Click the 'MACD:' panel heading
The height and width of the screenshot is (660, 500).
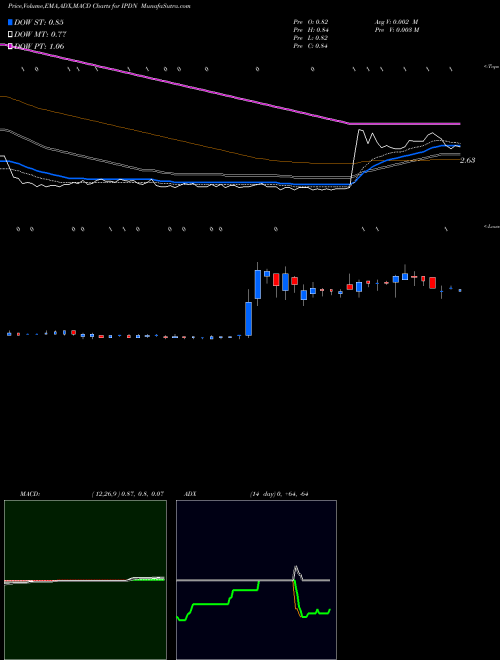coord(30,494)
